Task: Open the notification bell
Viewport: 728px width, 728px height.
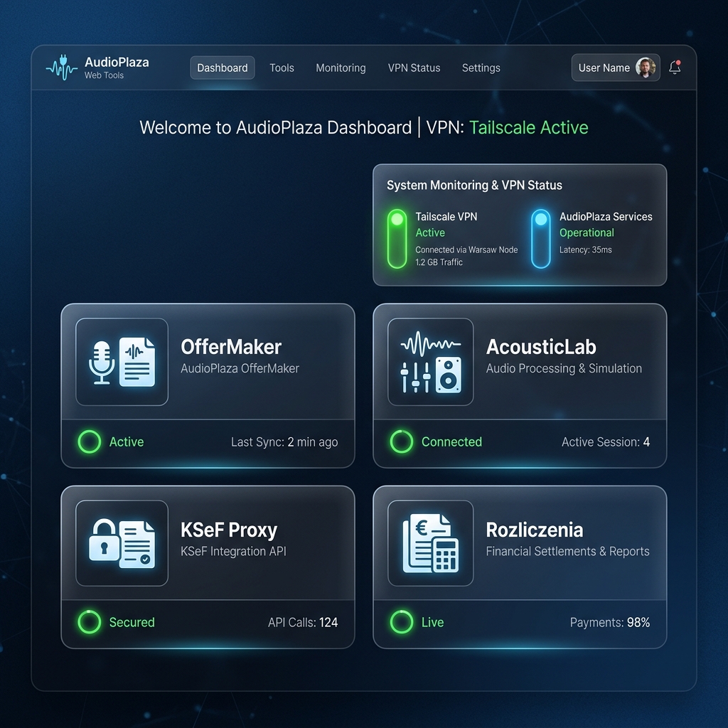Action: click(675, 68)
